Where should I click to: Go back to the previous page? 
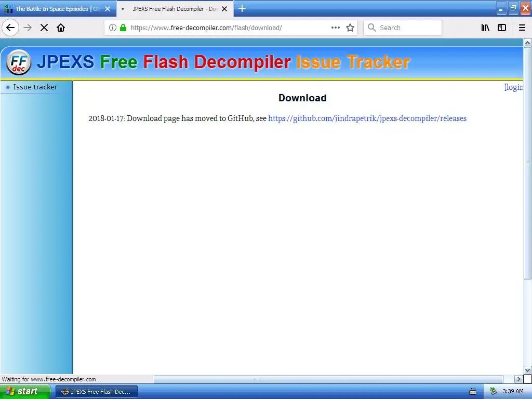tap(10, 28)
